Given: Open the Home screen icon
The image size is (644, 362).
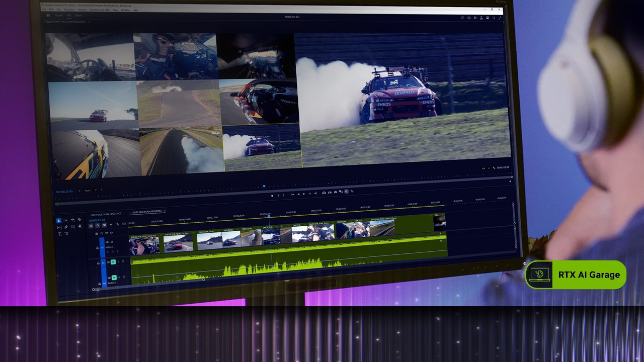Looking at the screenshot, I should [48, 15].
